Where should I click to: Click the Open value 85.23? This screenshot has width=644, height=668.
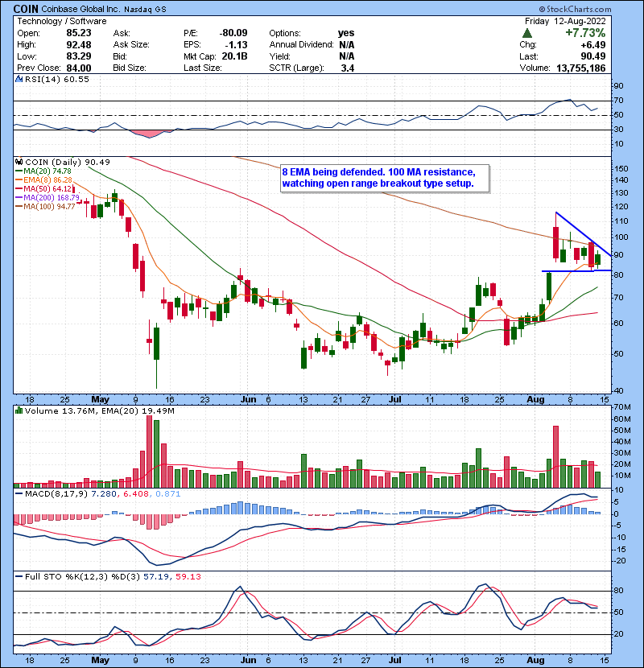[x=78, y=33]
